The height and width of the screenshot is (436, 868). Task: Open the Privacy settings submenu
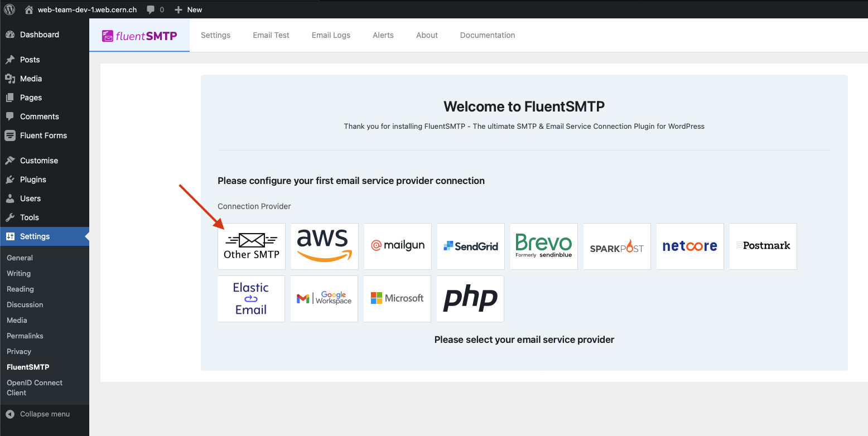(19, 351)
